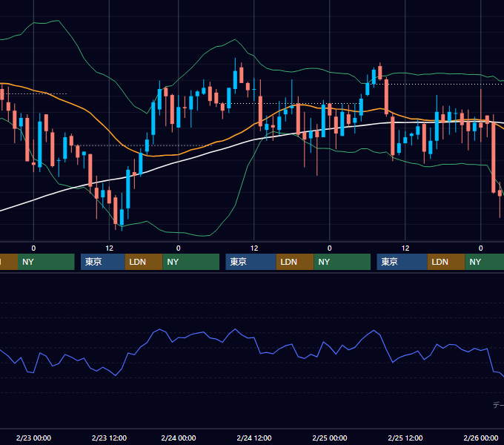Select the 東京 session block before 2/24 12:00
This screenshot has width=504, height=445.
(251, 262)
